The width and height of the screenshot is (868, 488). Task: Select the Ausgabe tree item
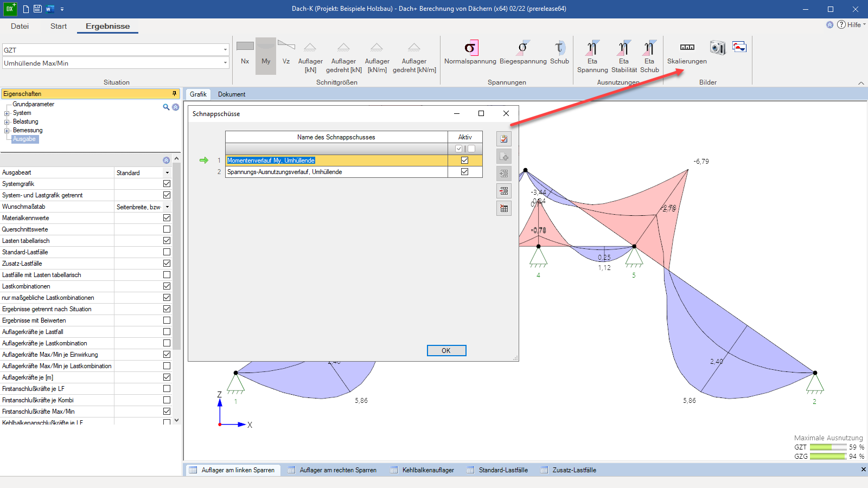click(24, 139)
